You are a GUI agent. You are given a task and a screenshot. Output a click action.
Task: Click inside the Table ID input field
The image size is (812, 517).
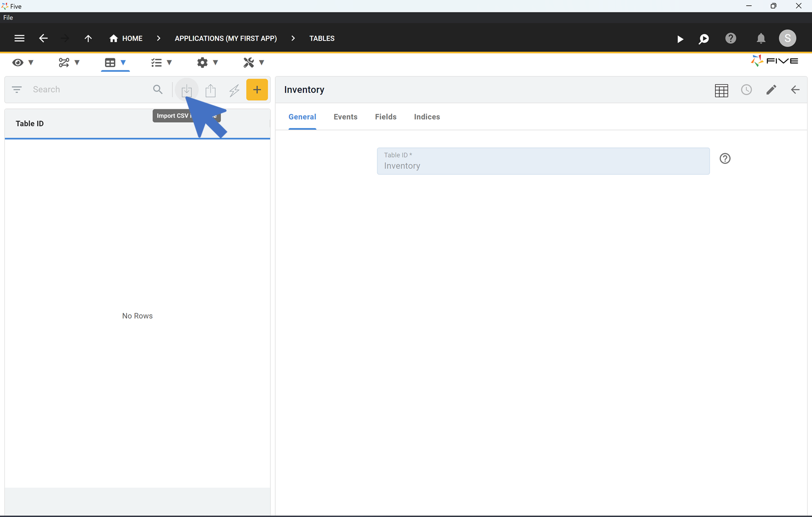543,165
